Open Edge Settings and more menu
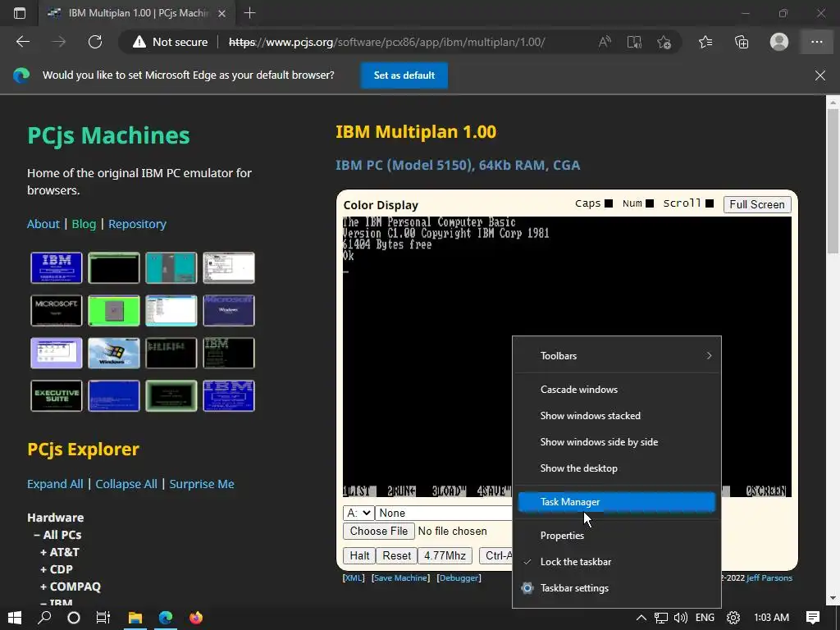The width and height of the screenshot is (840, 630). click(816, 42)
